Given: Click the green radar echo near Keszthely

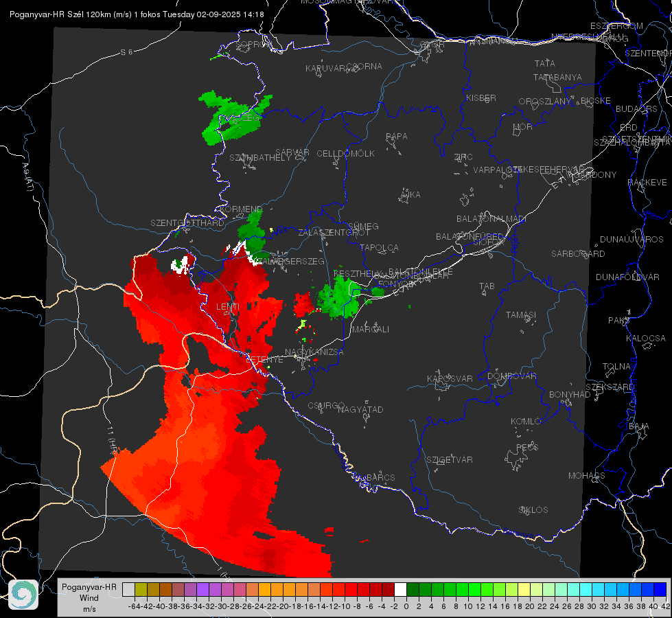Looking at the screenshot, I should (x=340, y=297).
